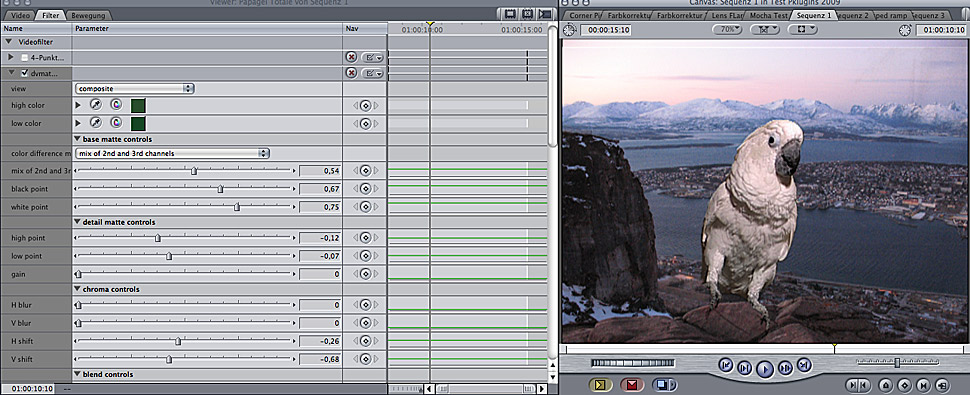Add keyframe for low color
This screenshot has width=970, height=395.
365,124
